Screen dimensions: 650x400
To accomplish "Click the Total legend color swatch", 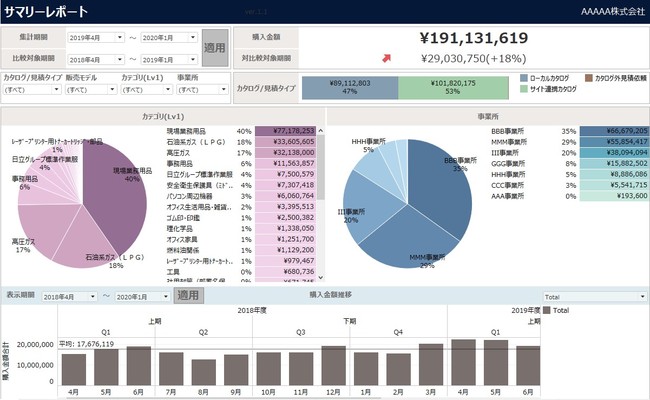I will coord(546,310).
